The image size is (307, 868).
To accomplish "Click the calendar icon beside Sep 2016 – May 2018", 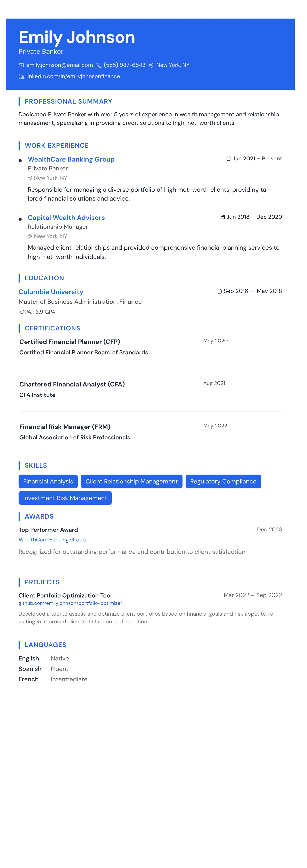I will point(220,291).
